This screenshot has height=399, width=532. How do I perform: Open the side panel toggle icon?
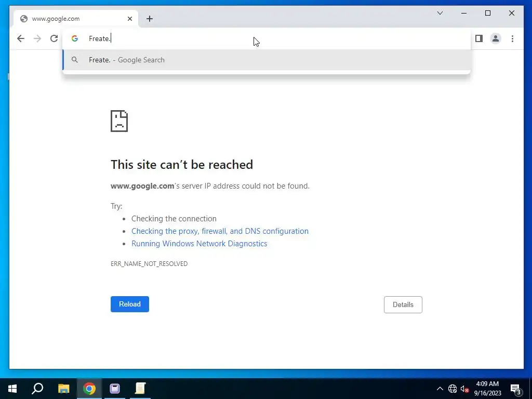[478, 38]
